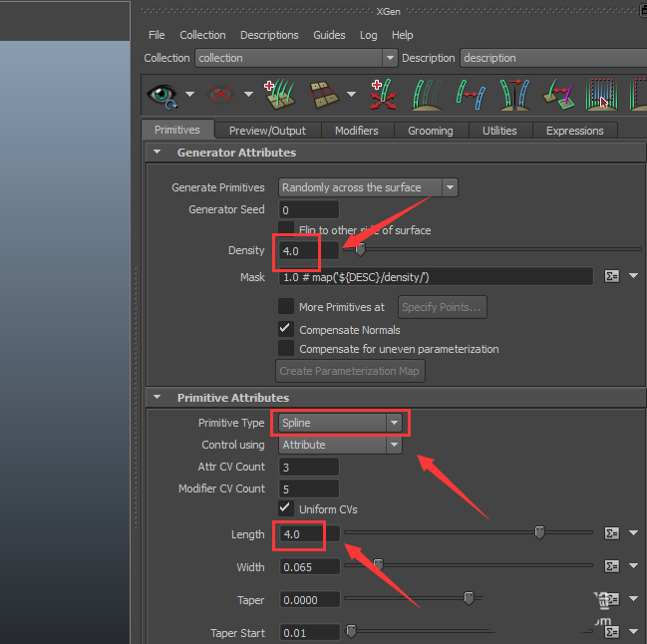
Task: Open Mask options arrow menu
Action: pyautogui.click(x=634, y=275)
